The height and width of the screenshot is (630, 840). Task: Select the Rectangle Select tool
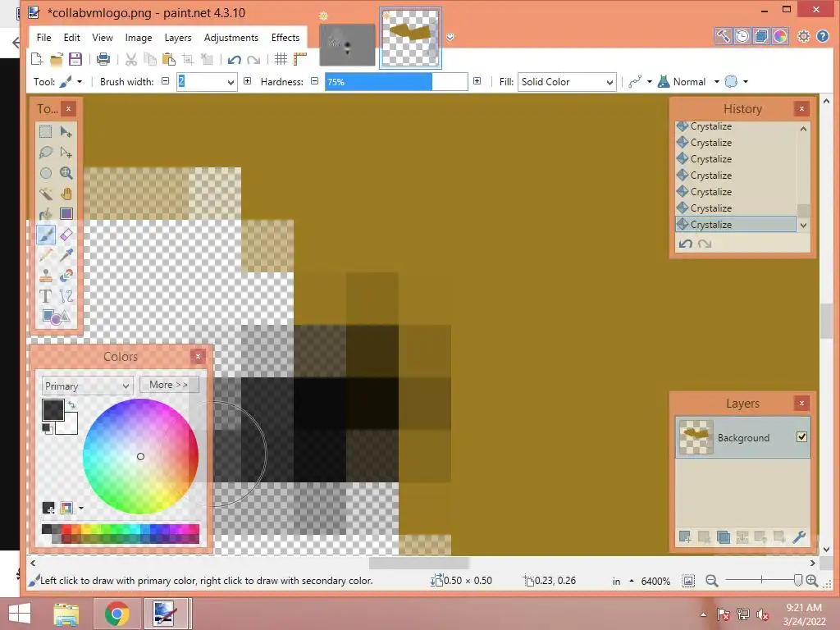(x=46, y=132)
